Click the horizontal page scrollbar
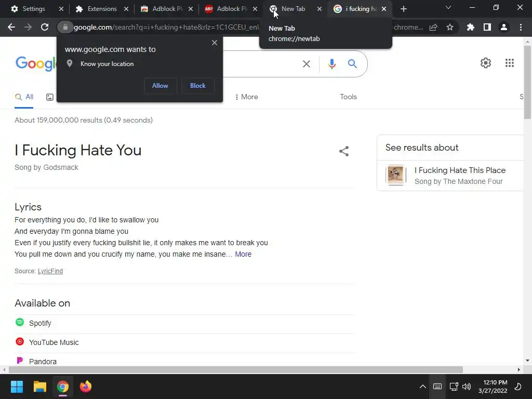Screen dimensions: 532x399 [x=236, y=369]
